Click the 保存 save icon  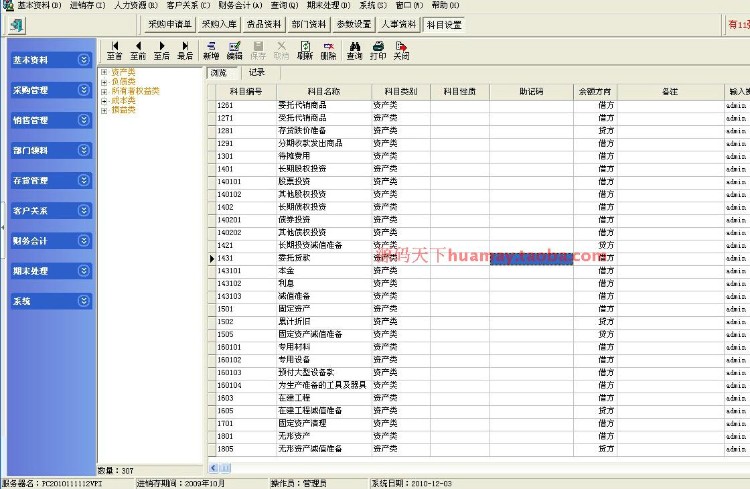click(258, 51)
